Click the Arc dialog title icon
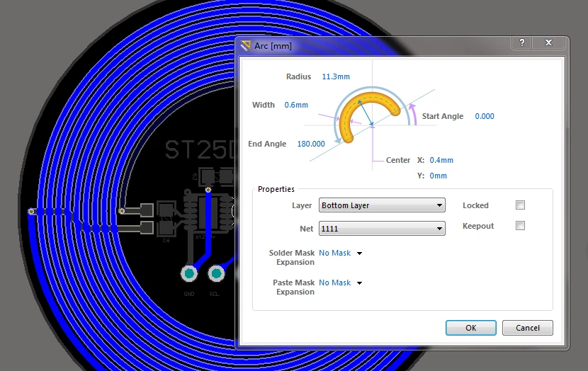The image size is (588, 371). [246, 46]
